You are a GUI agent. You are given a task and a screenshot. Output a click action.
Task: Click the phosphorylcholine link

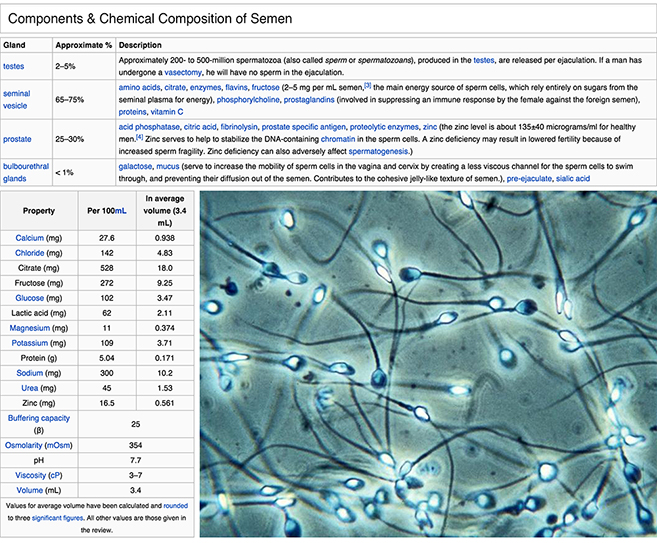point(248,100)
